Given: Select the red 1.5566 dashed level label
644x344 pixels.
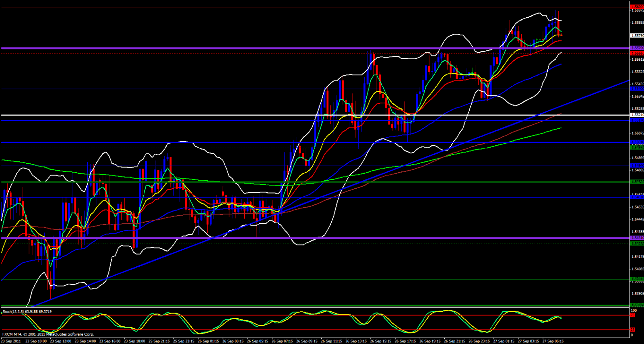Looking at the screenshot, I should (x=636, y=54).
